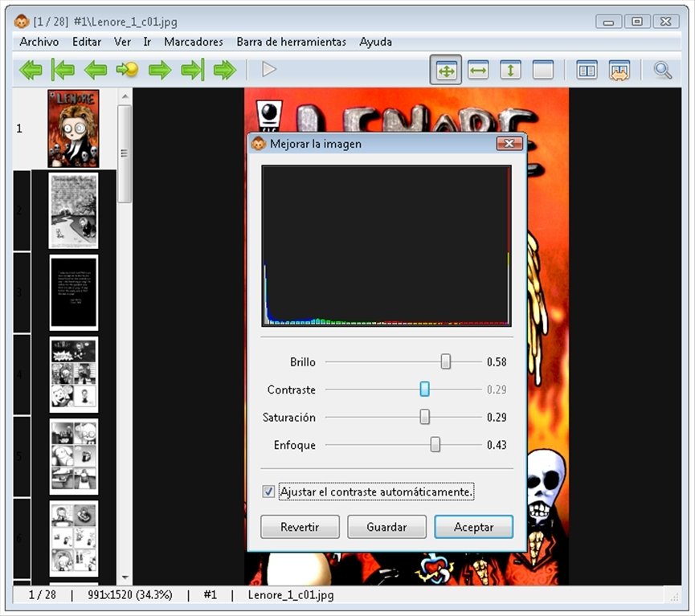Click status bar page count 1 / 28
695x616 pixels.
pyautogui.click(x=42, y=595)
